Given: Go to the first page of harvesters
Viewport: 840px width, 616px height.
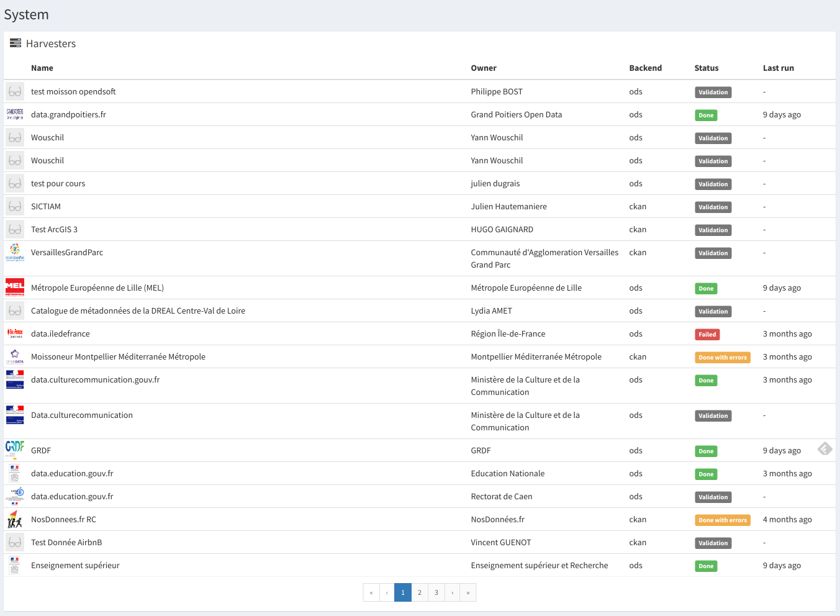Looking at the screenshot, I should (371, 592).
